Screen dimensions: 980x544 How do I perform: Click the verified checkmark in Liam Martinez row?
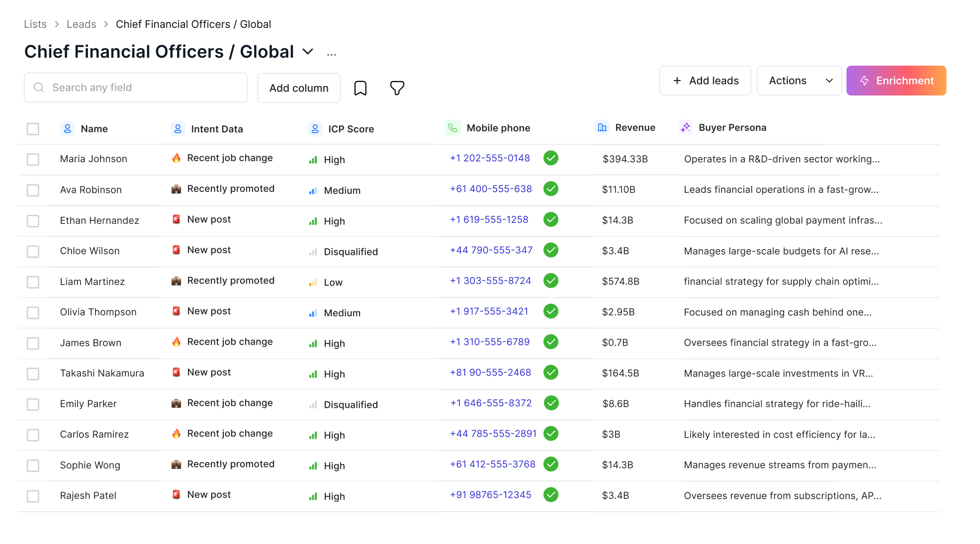(551, 280)
